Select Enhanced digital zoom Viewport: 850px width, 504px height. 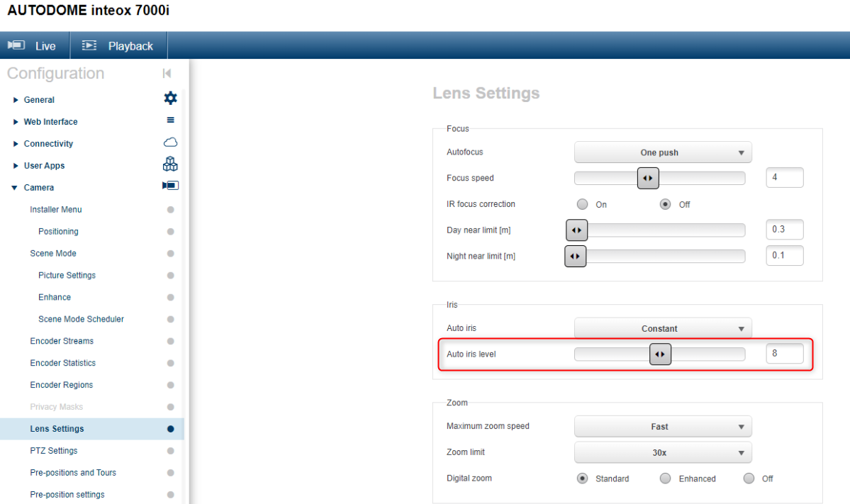665,478
